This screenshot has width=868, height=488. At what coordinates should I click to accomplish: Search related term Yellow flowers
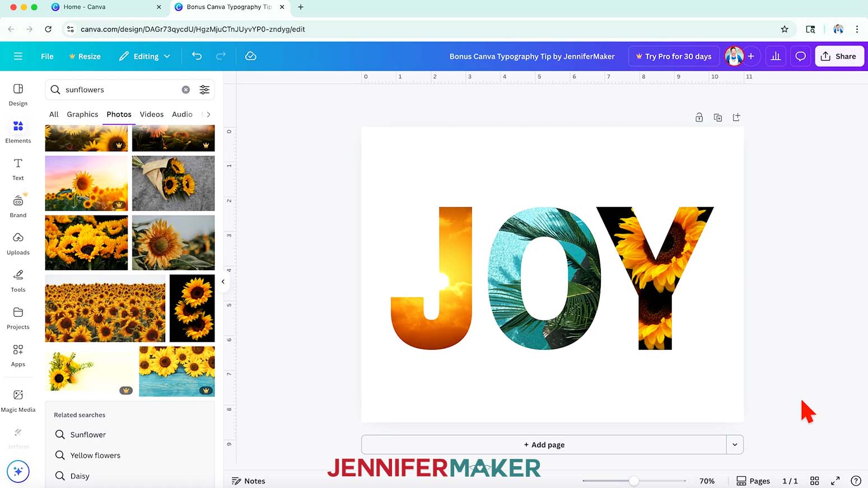(x=95, y=455)
